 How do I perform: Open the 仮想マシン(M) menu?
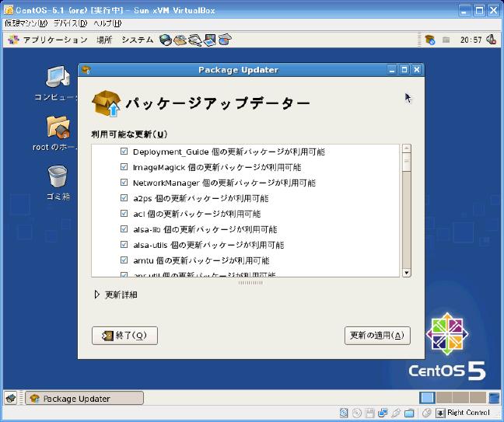[x=26, y=23]
